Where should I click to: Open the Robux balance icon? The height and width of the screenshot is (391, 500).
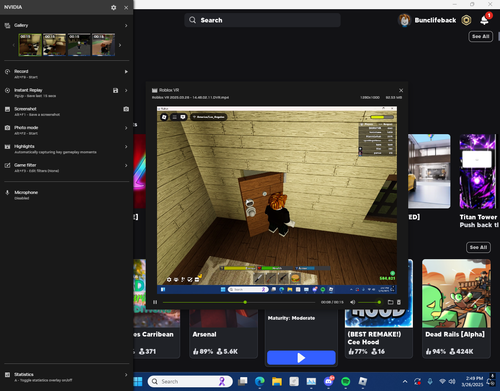click(x=466, y=20)
